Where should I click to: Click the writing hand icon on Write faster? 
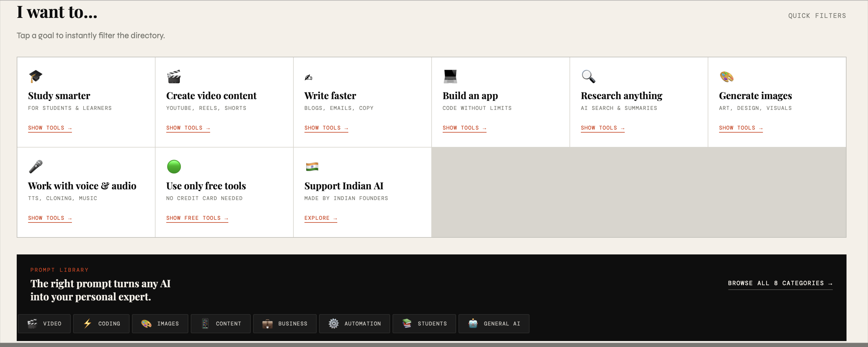[x=309, y=76]
